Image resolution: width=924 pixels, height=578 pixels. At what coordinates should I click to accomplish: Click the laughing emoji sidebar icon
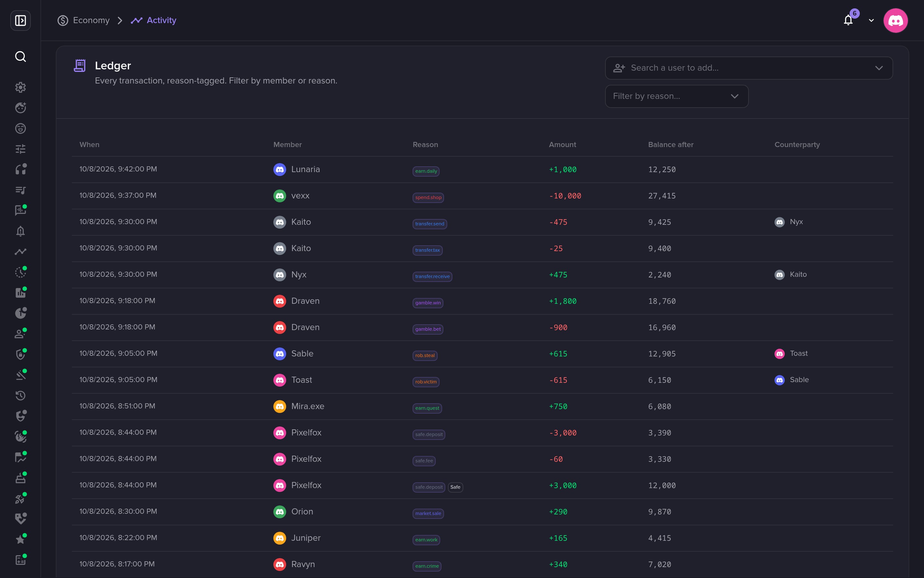coord(20,128)
